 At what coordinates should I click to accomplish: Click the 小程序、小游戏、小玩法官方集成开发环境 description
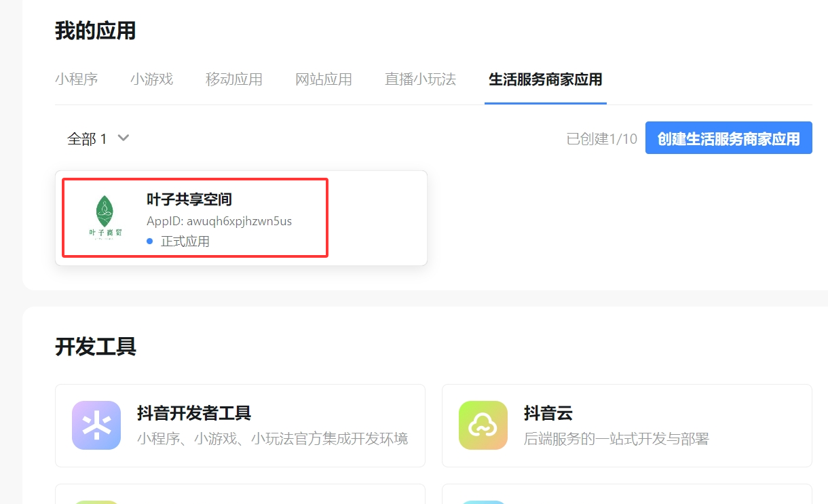273,439
